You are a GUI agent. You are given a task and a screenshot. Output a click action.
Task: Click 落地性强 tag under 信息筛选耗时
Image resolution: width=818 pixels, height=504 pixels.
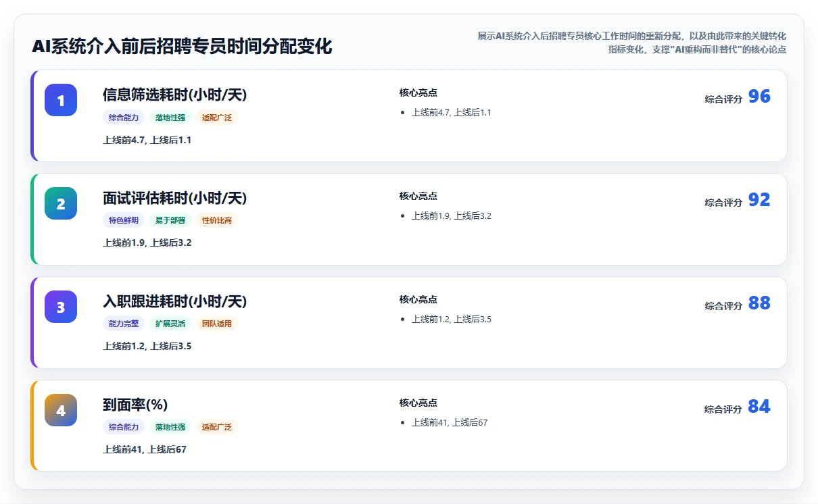(170, 118)
